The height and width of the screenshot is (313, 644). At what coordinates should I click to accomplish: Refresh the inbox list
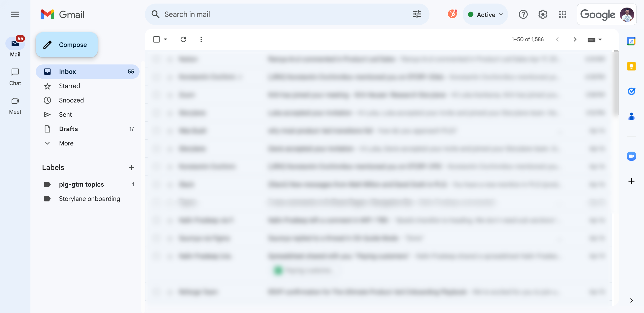click(x=183, y=39)
